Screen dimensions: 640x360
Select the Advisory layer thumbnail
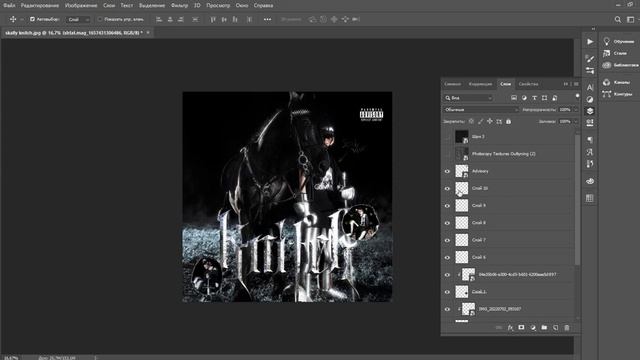coord(462,171)
